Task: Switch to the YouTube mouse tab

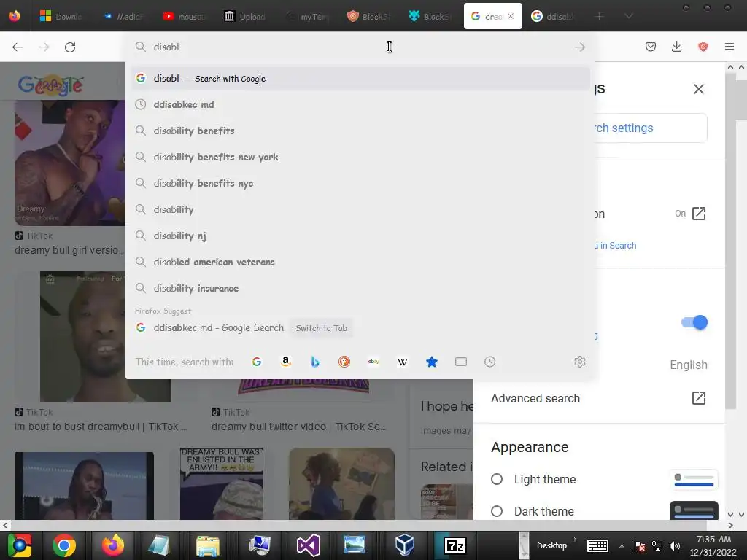Action: pos(185,16)
